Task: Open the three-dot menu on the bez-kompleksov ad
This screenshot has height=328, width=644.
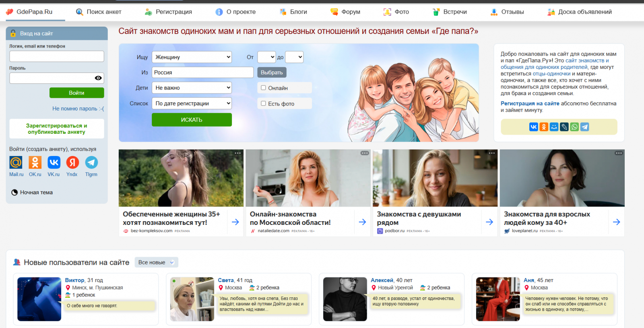Action: tap(238, 153)
